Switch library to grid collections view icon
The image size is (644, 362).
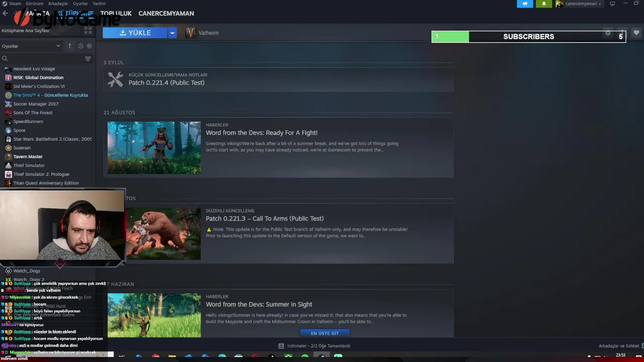coord(88,30)
